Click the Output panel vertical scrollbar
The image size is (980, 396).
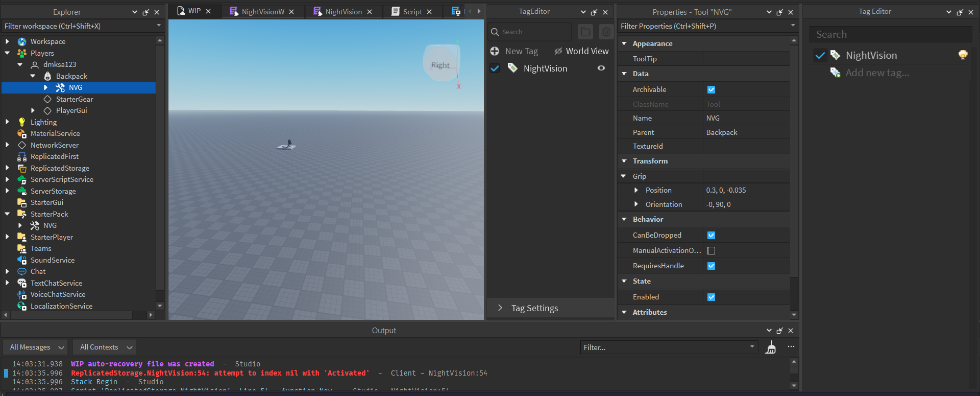pos(794,374)
